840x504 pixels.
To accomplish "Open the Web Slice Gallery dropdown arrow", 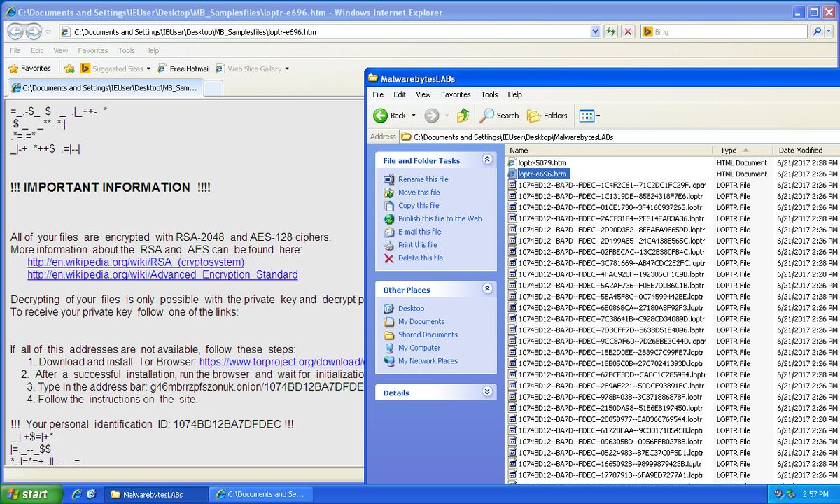I will (287, 69).
